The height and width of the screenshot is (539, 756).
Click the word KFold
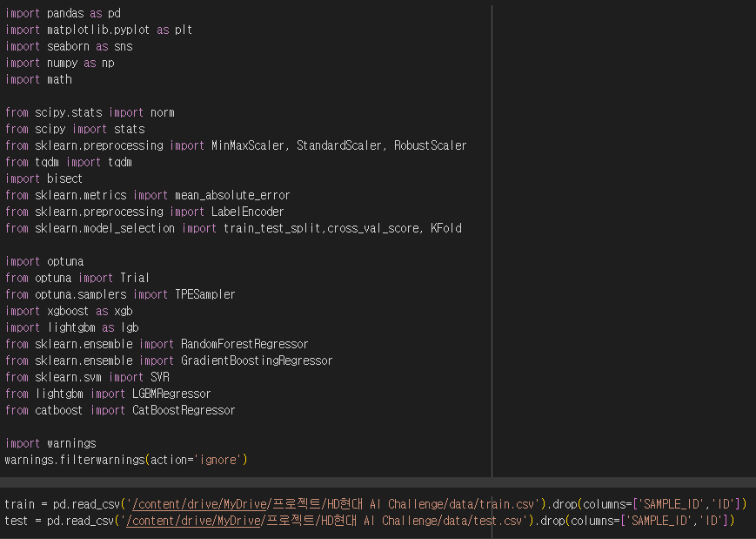(446, 228)
